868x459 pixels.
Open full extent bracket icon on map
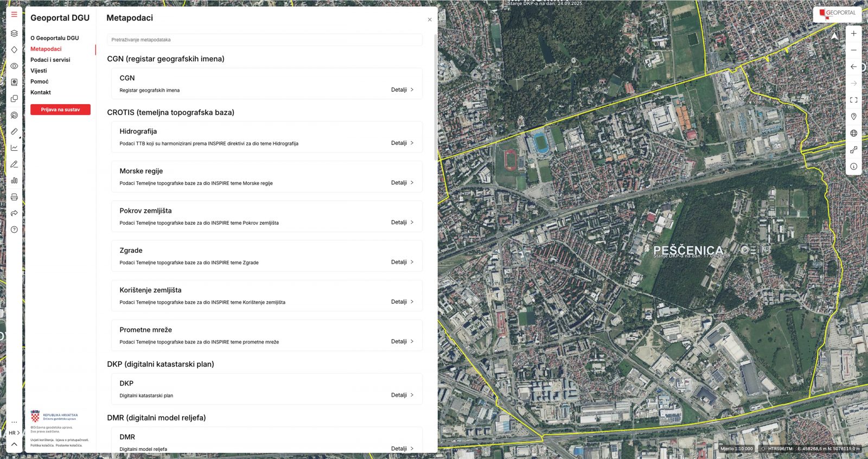(x=853, y=100)
